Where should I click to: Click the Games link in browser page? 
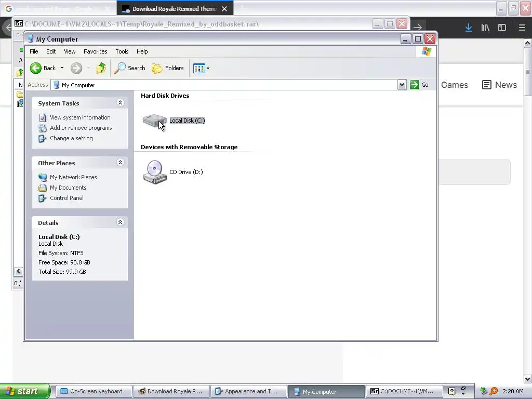point(454,85)
